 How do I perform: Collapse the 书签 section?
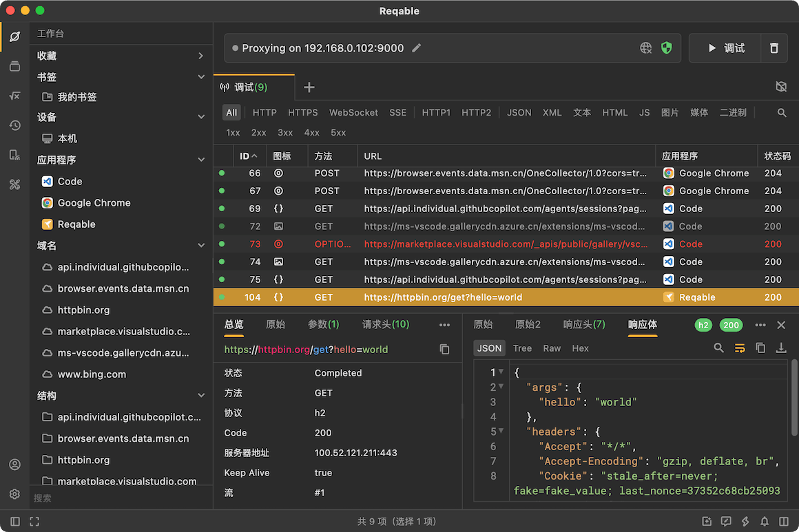pos(200,77)
